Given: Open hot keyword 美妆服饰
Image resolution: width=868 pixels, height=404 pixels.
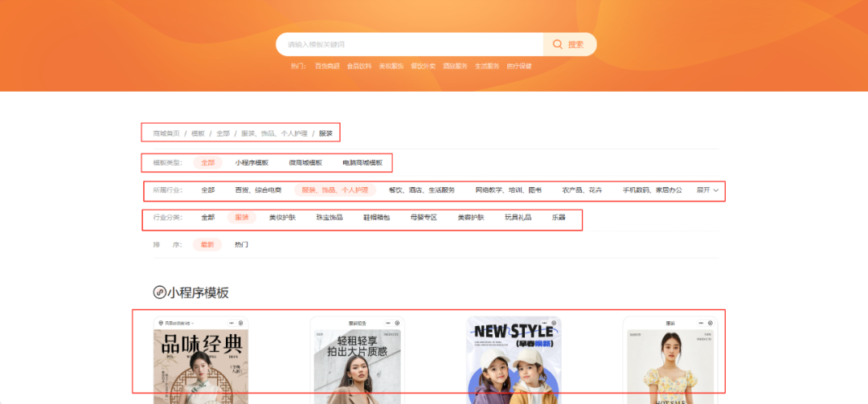Looking at the screenshot, I should (391, 66).
